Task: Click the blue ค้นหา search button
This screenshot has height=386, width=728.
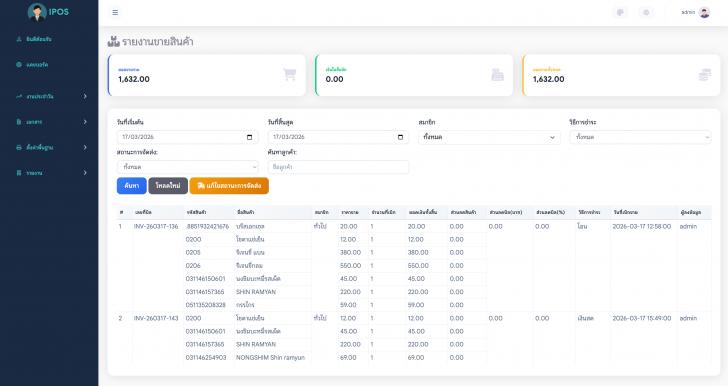Action: pyautogui.click(x=131, y=185)
